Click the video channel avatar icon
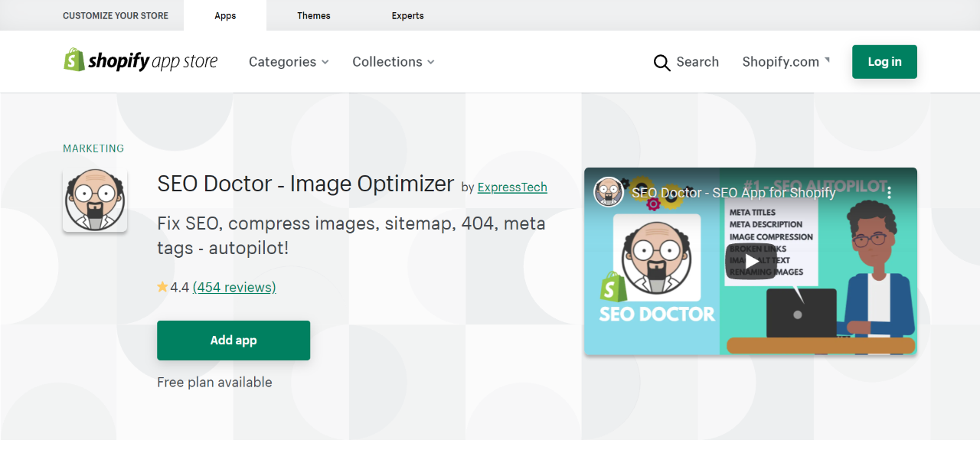The image size is (980, 466). pos(609,192)
